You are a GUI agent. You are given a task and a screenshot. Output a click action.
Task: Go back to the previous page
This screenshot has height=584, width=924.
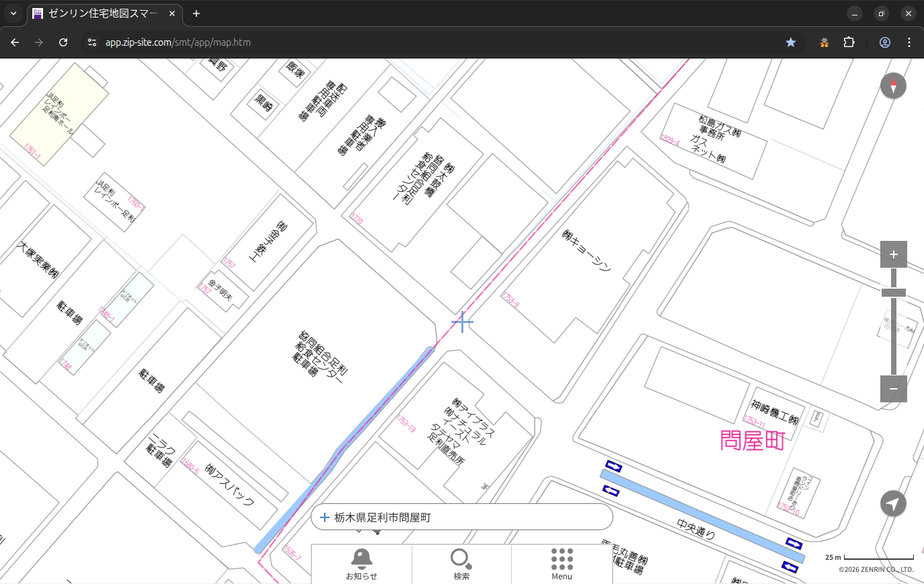coord(15,42)
